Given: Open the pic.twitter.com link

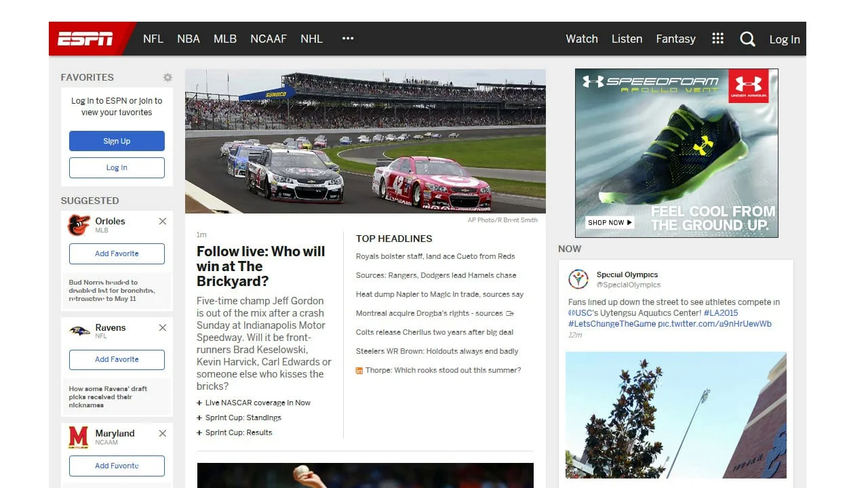Looking at the screenshot, I should coord(715,324).
